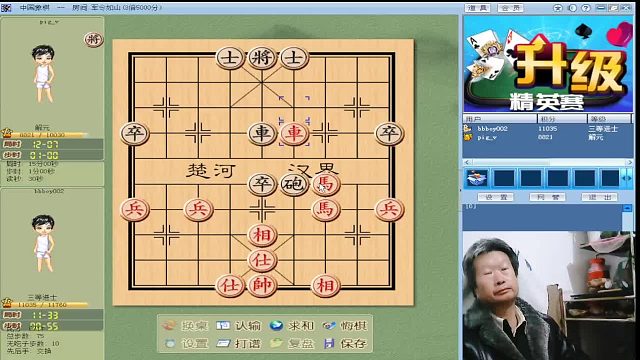This screenshot has height=360, width=640.
Task: Select the black cannon 砲 piece
Action: tap(294, 184)
